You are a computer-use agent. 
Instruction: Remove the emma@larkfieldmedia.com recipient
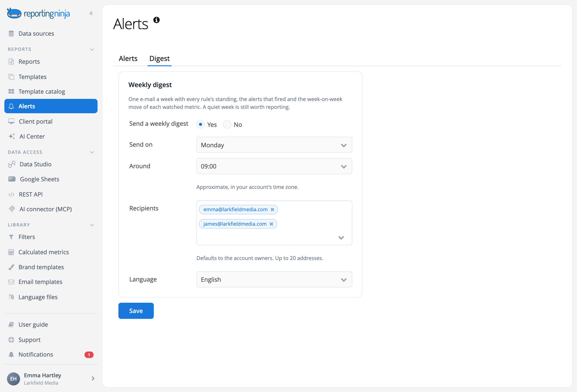coord(272,209)
